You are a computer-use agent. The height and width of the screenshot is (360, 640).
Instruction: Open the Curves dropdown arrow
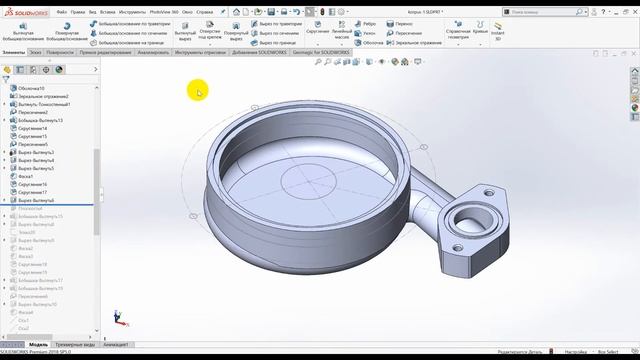(x=480, y=44)
